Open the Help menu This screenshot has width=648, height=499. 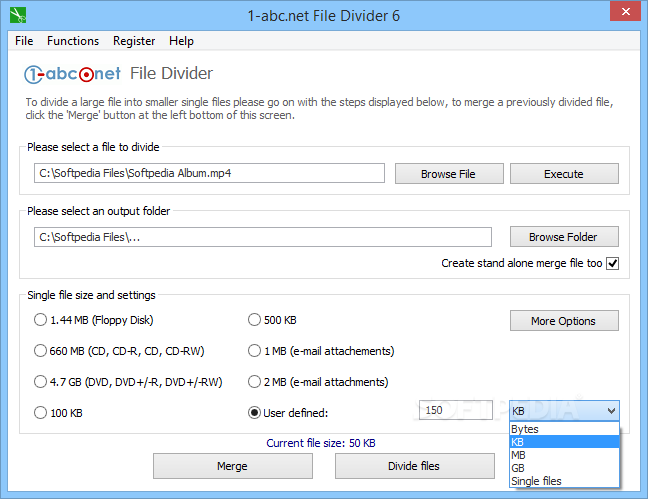[181, 41]
